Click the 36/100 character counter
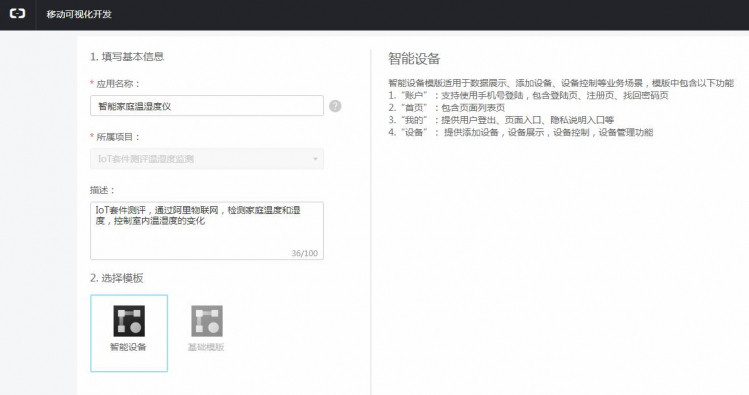The width and height of the screenshot is (749, 395). pos(305,253)
